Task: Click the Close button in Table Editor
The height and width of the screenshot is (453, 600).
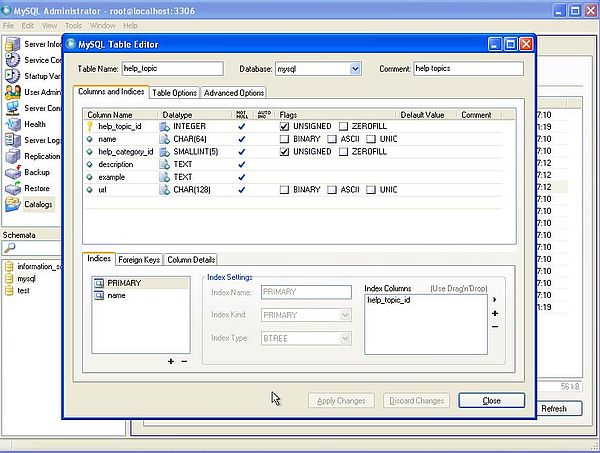Action: tap(491, 401)
